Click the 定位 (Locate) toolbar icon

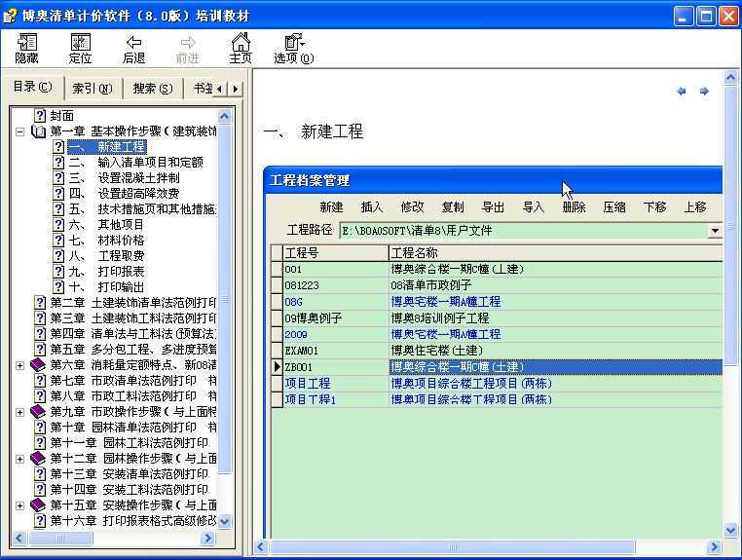[80, 48]
